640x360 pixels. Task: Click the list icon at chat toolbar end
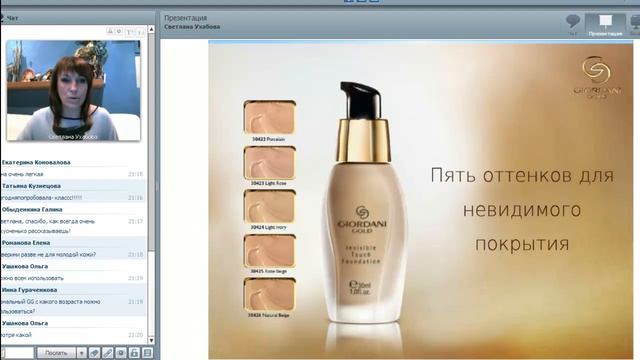[x=147, y=353]
